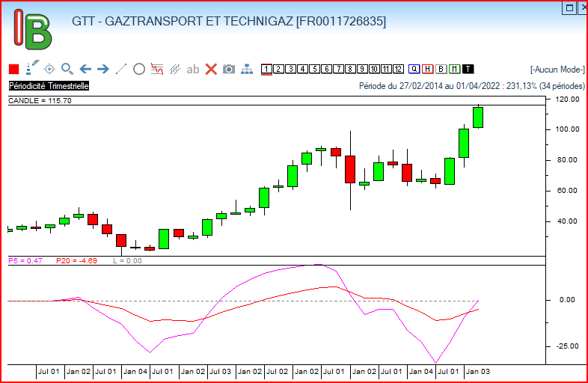Click the 120.00 price axis label

click(568, 99)
